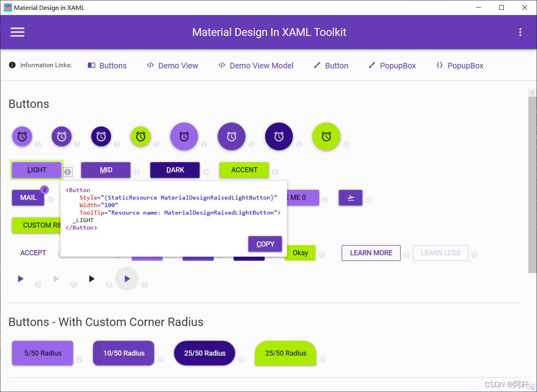The width and height of the screenshot is (537, 392).
Task: Open the three-dot overflow menu
Action: (x=520, y=32)
